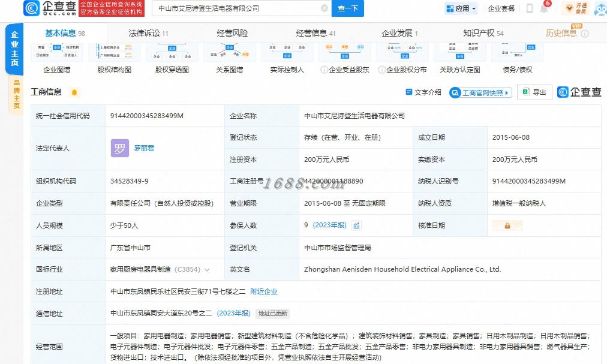Select the 品牌主页 side tab
The height and width of the screenshot is (364, 607).
pos(16,94)
